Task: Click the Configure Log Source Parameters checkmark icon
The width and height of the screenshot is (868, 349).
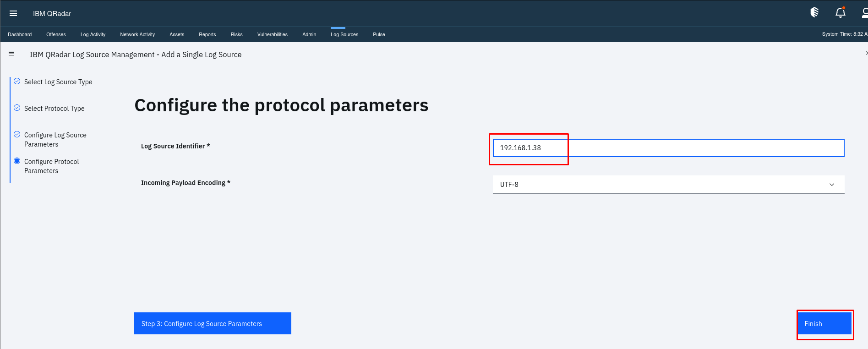Action: [x=17, y=134]
